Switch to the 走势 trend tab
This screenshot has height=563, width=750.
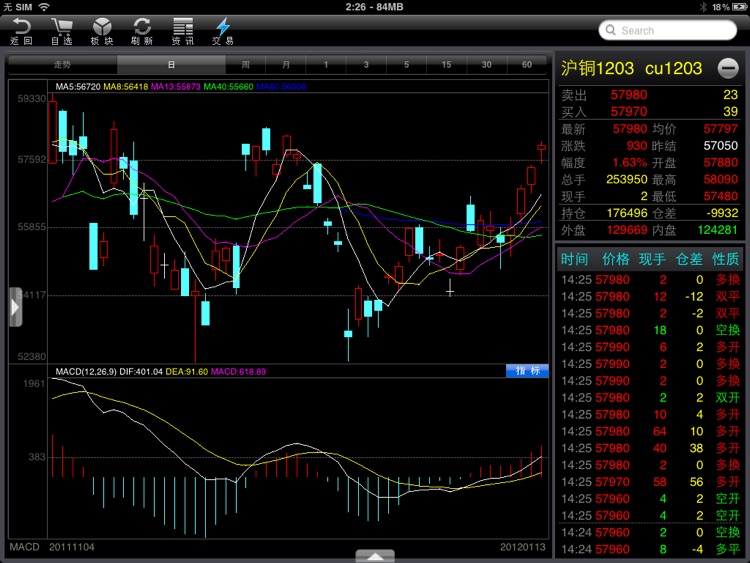pos(62,65)
